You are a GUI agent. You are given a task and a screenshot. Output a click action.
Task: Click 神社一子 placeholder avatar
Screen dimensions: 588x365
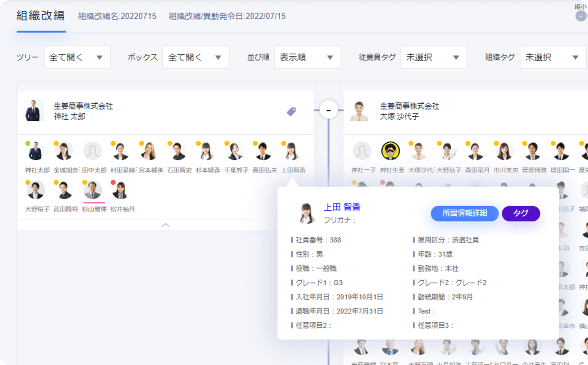click(x=362, y=151)
